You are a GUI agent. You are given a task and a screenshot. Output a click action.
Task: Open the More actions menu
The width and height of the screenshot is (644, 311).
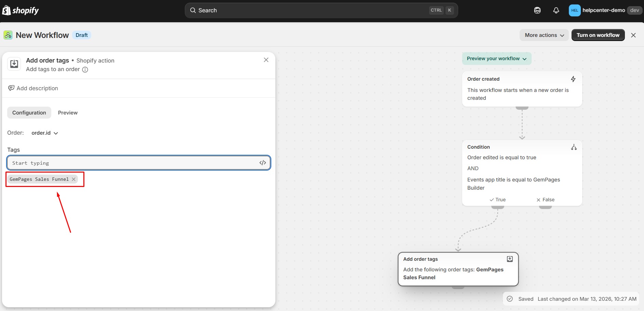(544, 35)
